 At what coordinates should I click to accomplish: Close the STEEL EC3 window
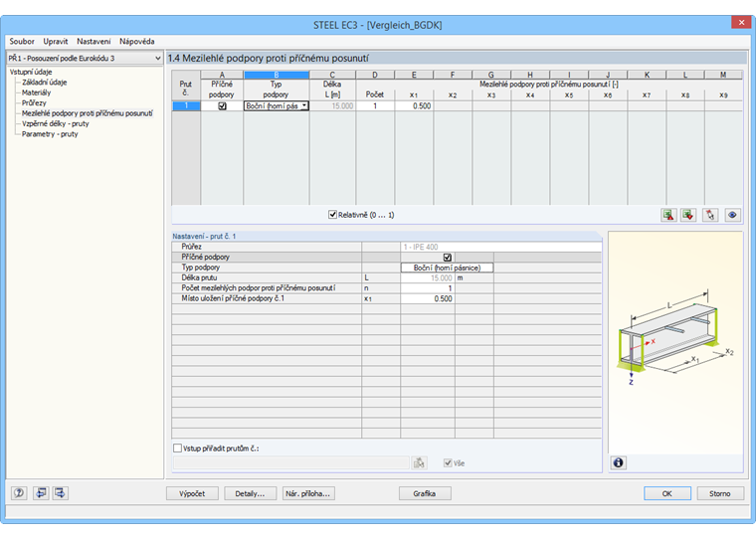740,22
